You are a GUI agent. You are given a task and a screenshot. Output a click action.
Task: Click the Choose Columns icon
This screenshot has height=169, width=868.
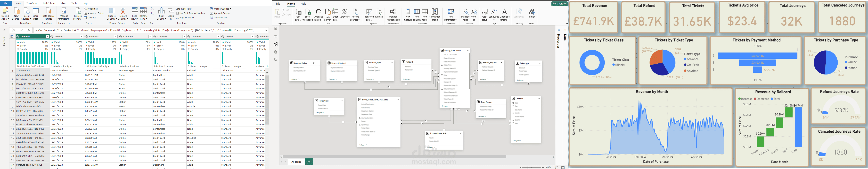point(112,11)
